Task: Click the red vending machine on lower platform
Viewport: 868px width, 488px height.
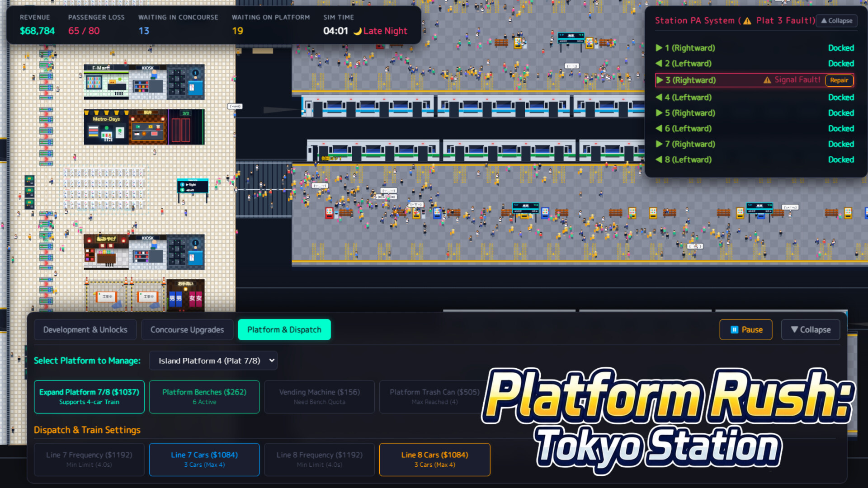Action: 329,213
